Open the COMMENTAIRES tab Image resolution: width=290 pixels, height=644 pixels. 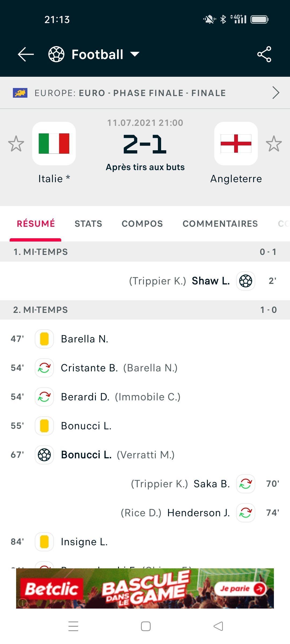[x=220, y=224]
